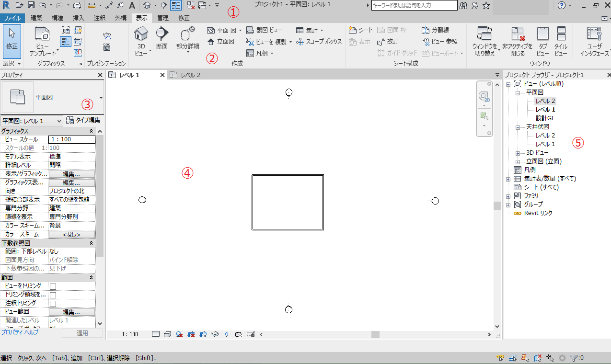Collapse the グラフィックス properties section

coord(91,131)
